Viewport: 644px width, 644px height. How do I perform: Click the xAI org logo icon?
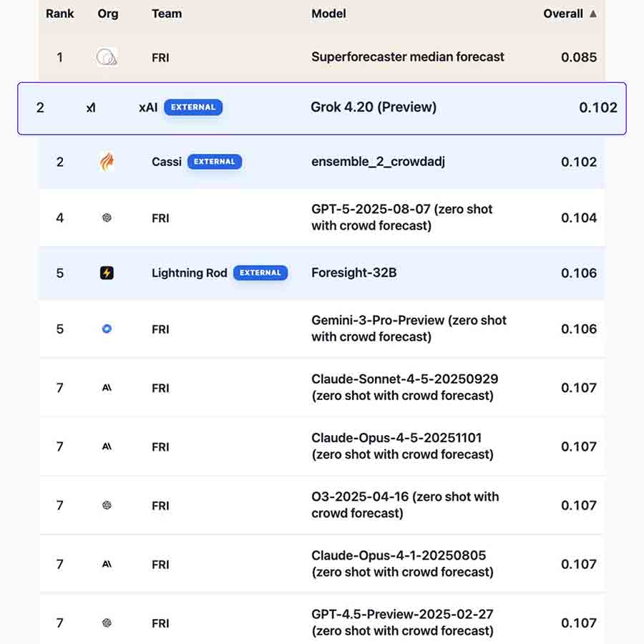click(x=91, y=107)
